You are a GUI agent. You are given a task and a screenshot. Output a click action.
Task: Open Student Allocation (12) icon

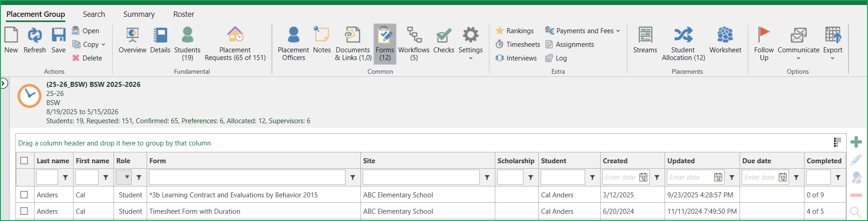coord(683,35)
